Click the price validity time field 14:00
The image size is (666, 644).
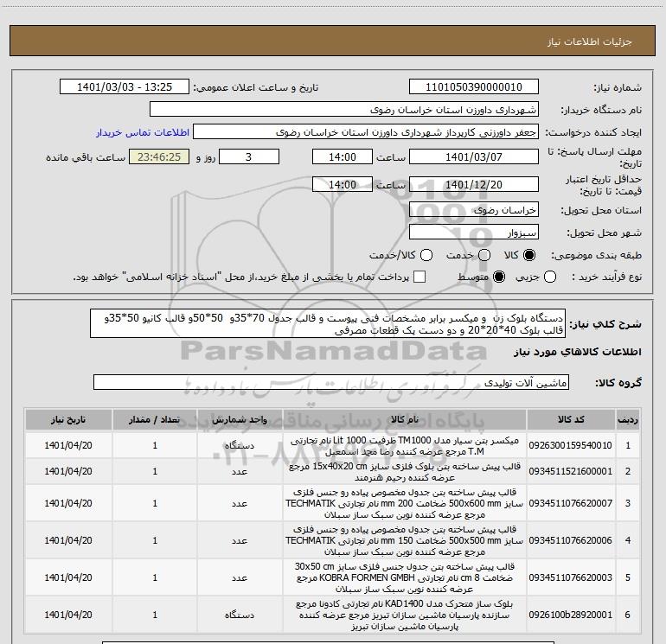pos(343,185)
